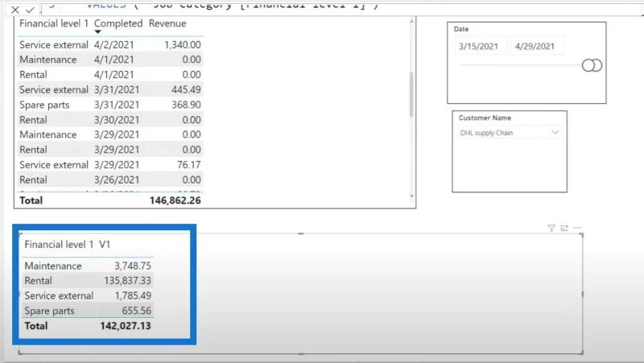Select the Service external 4/2/2021 row
This screenshot has height=363, width=644.
click(x=110, y=45)
